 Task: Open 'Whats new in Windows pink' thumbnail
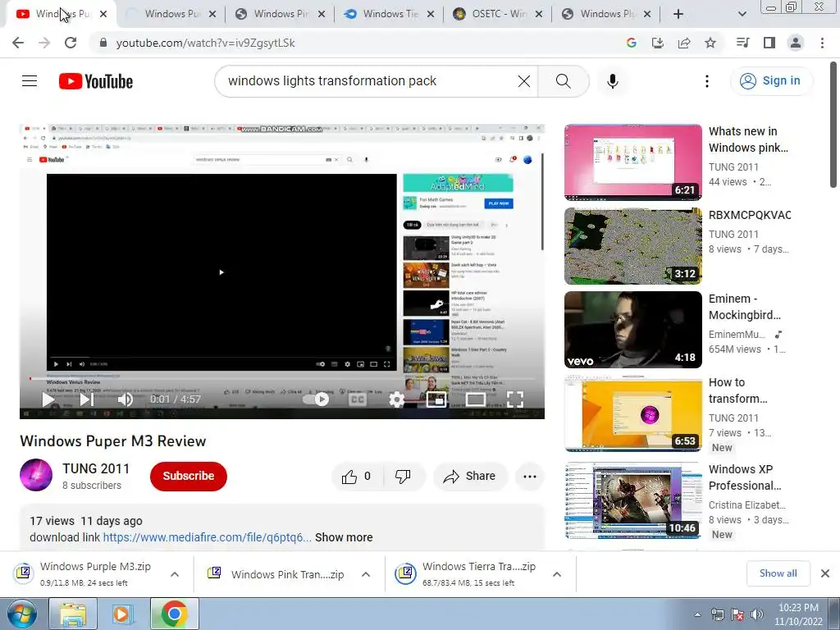click(632, 162)
